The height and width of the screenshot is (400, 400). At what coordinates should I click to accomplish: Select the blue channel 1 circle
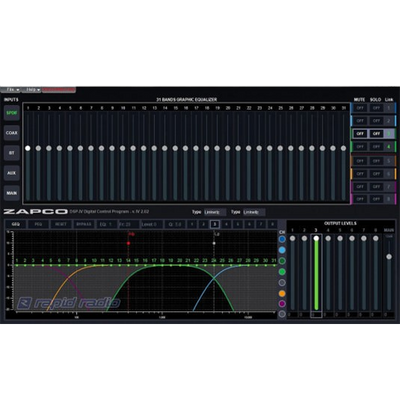(x=282, y=239)
